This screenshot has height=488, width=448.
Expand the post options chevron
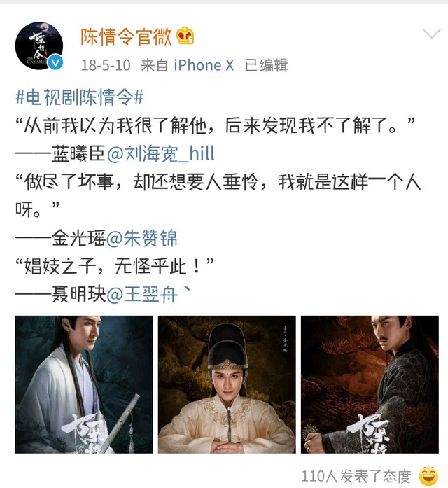click(x=432, y=34)
